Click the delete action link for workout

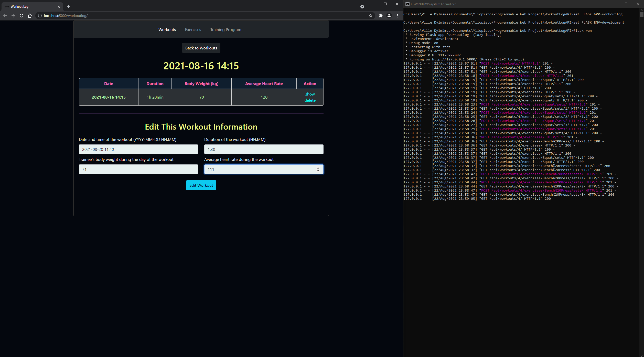click(310, 100)
